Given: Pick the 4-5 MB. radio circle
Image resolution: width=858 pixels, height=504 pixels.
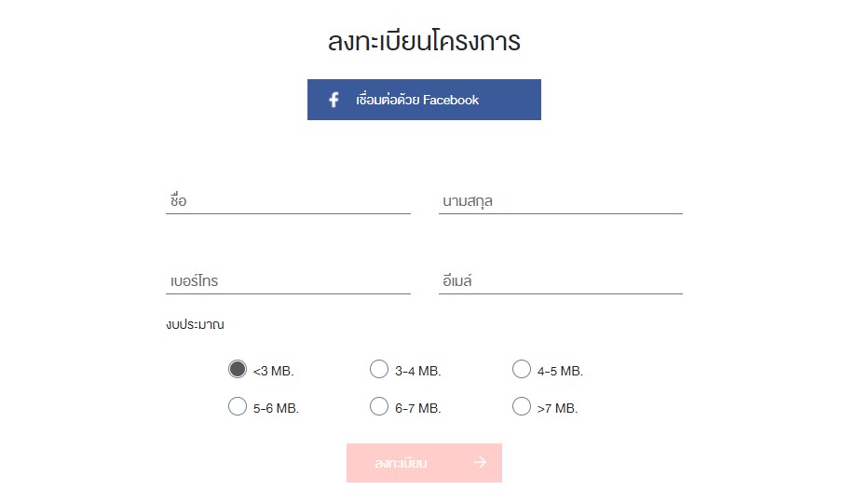Looking at the screenshot, I should pyautogui.click(x=522, y=369).
